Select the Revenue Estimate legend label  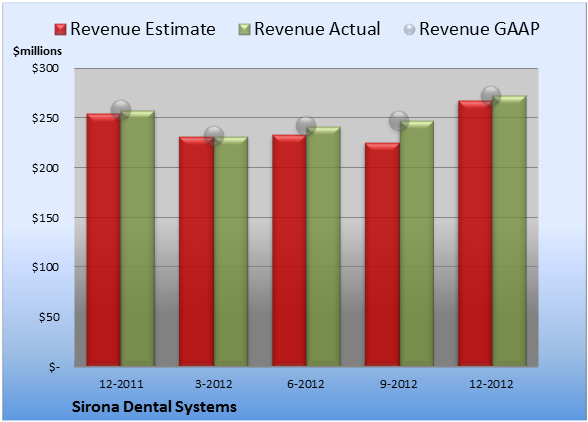143,29
